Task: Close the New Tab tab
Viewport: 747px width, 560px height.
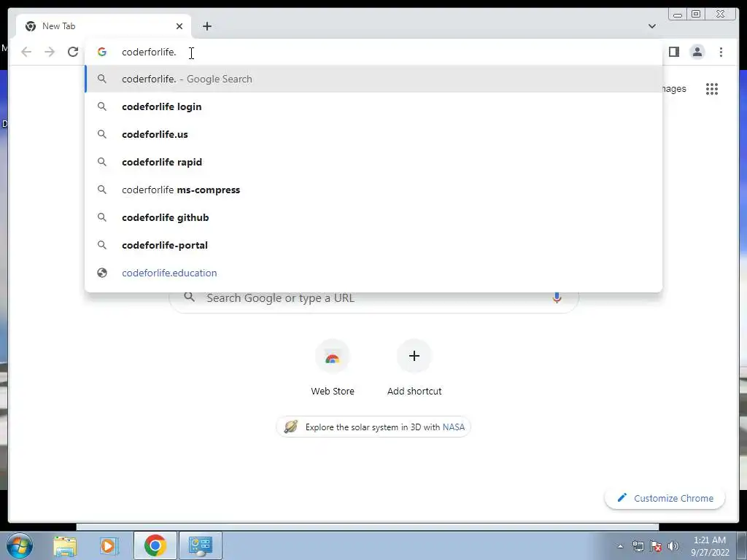Action: click(x=179, y=26)
